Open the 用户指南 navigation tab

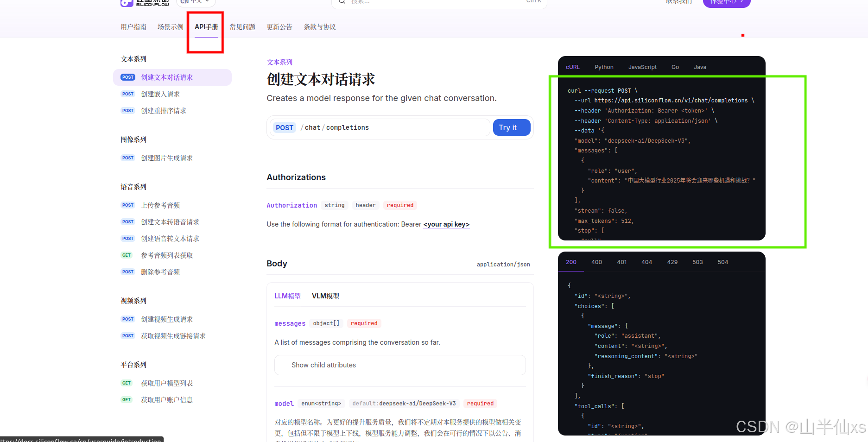pos(133,27)
